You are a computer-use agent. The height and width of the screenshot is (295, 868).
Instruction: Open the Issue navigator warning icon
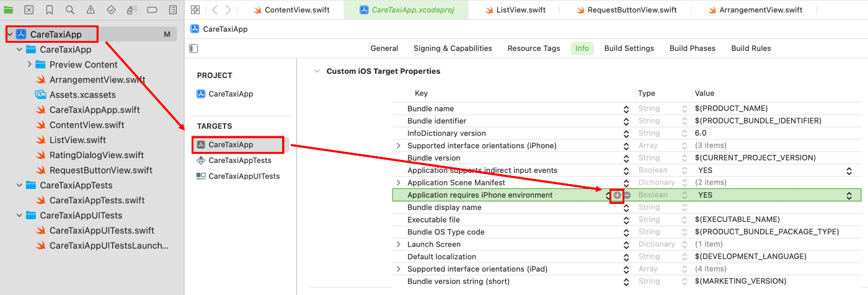pyautogui.click(x=91, y=10)
